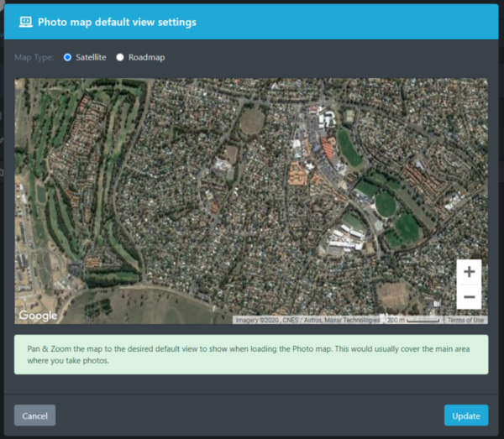Zoom out the map with minus button
504x439 pixels.
tap(469, 297)
